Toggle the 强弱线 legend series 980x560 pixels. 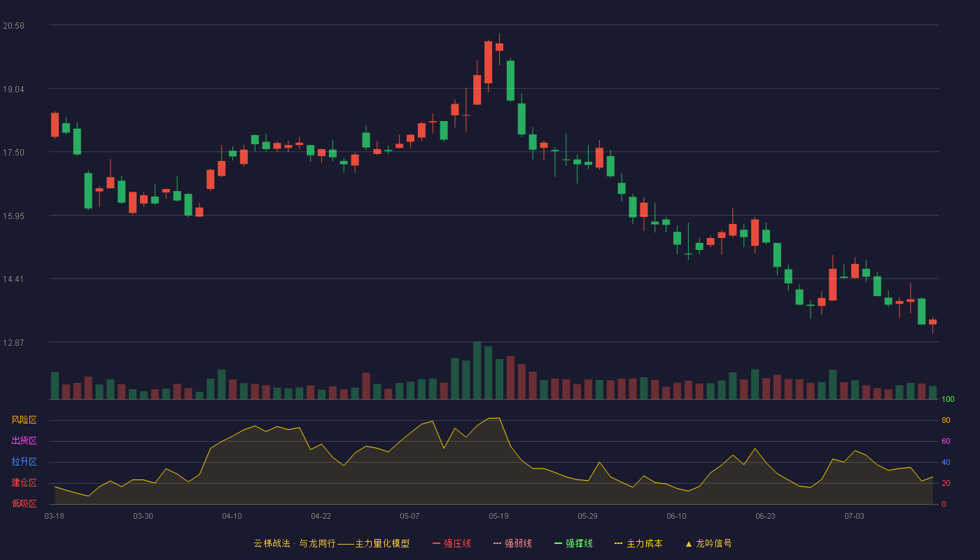click(512, 543)
